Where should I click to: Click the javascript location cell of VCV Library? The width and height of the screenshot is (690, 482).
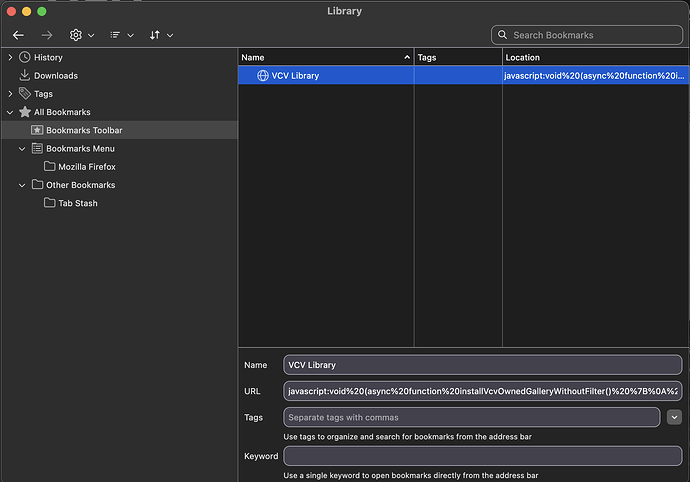coord(594,76)
